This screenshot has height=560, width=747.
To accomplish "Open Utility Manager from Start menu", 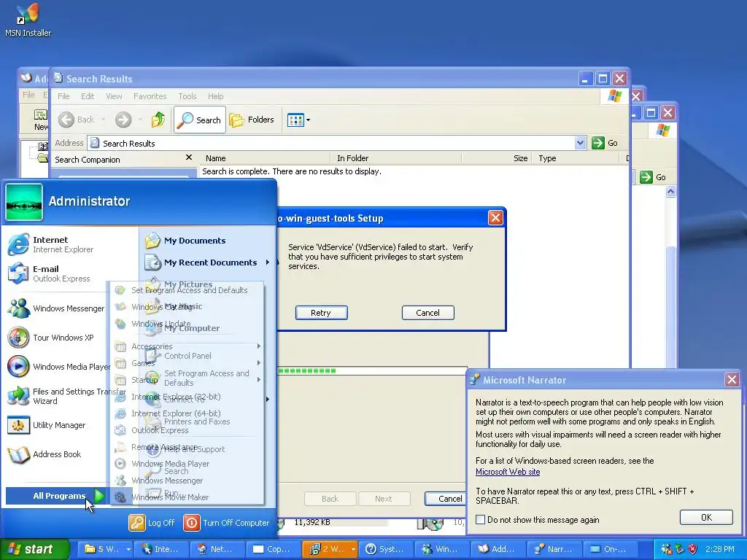I will (57, 425).
